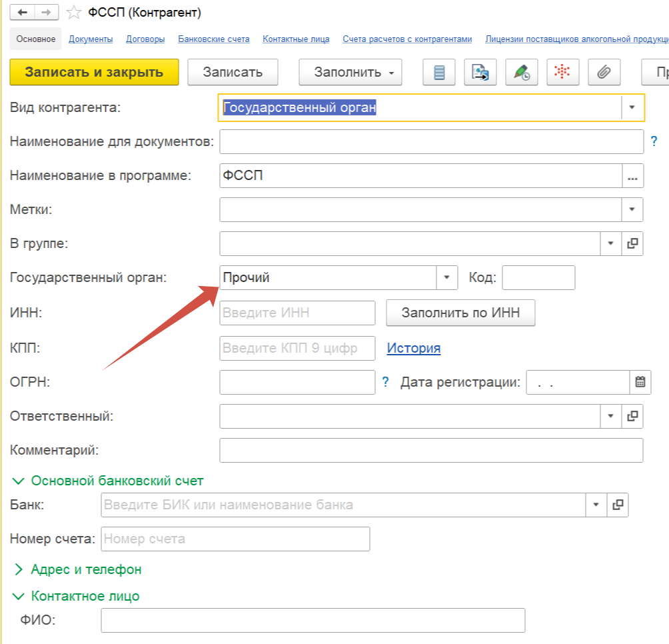Open the calendar for Дата регистрации

coord(640,382)
